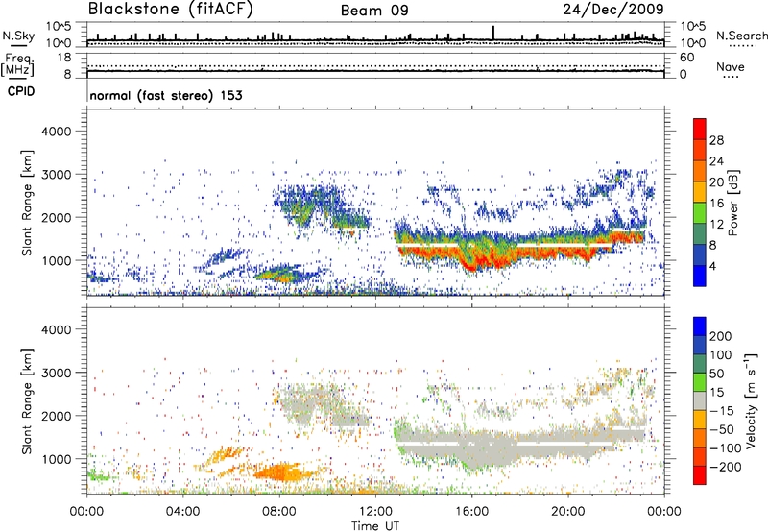768x532 pixels.
Task: Click the -200 label on the Velocity scale
Action: coord(726,467)
